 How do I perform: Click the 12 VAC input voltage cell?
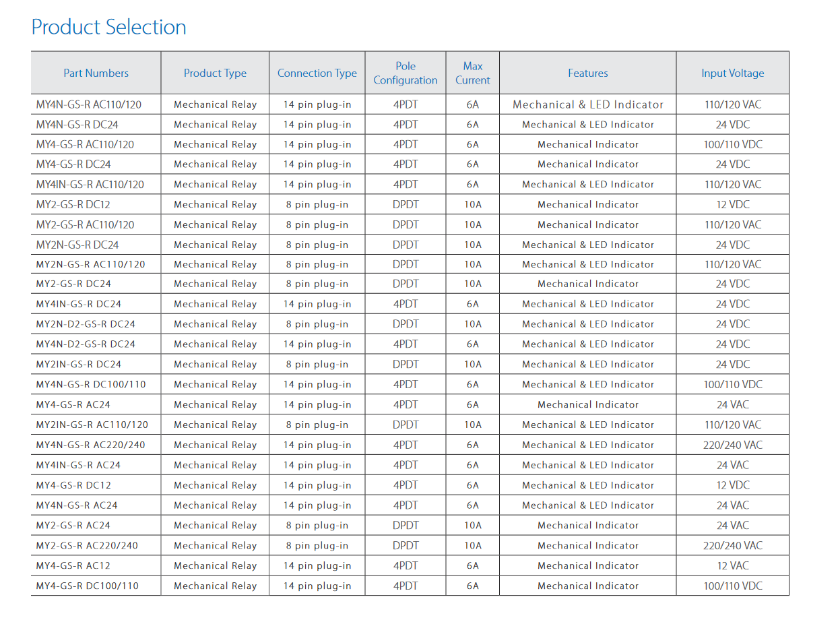(x=732, y=565)
